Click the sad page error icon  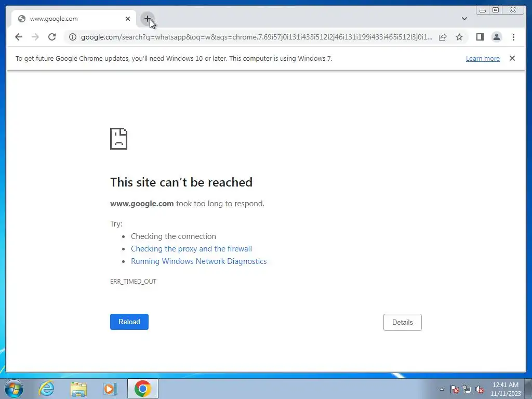(119, 138)
